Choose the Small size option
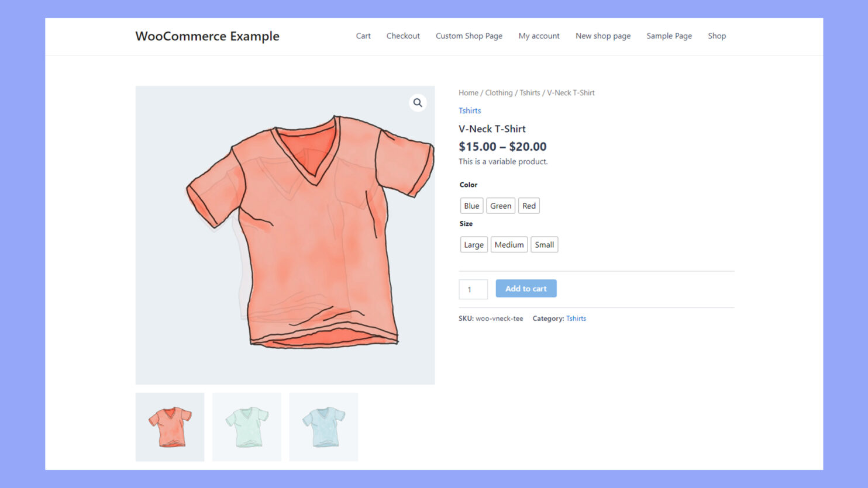 coord(544,244)
